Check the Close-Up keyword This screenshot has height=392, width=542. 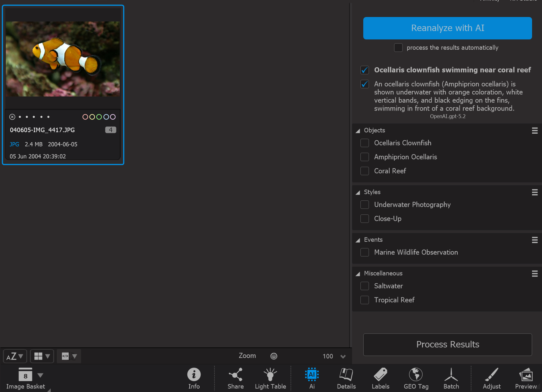pos(365,219)
